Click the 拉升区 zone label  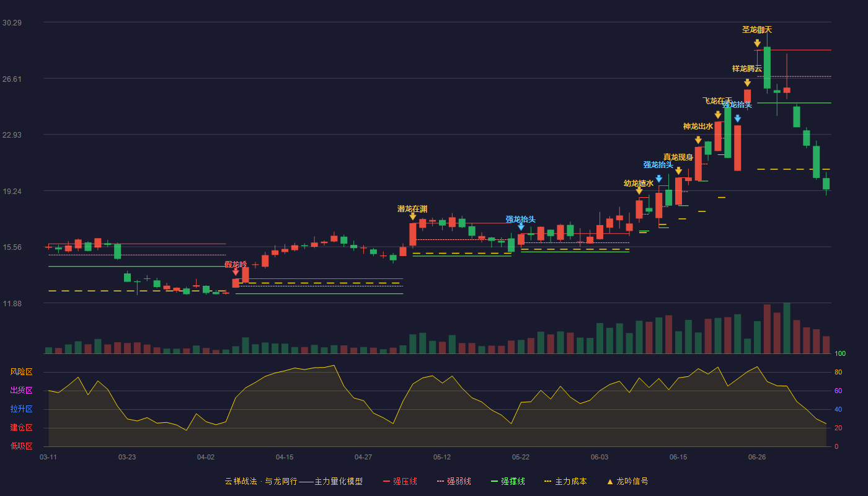[x=22, y=409]
